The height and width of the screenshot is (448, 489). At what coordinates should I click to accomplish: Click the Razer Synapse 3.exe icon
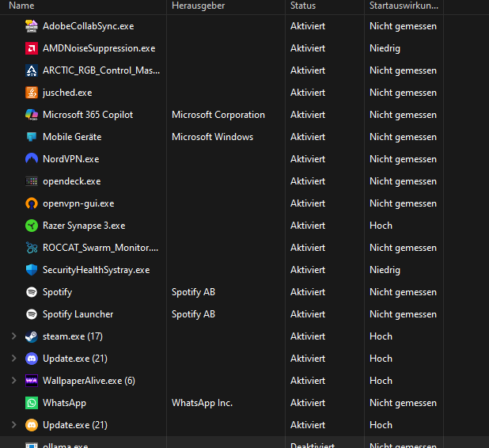32,226
